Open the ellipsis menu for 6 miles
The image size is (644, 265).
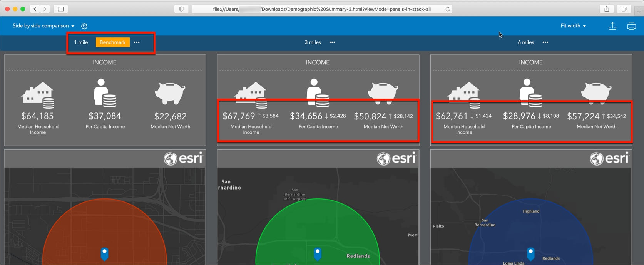[545, 42]
